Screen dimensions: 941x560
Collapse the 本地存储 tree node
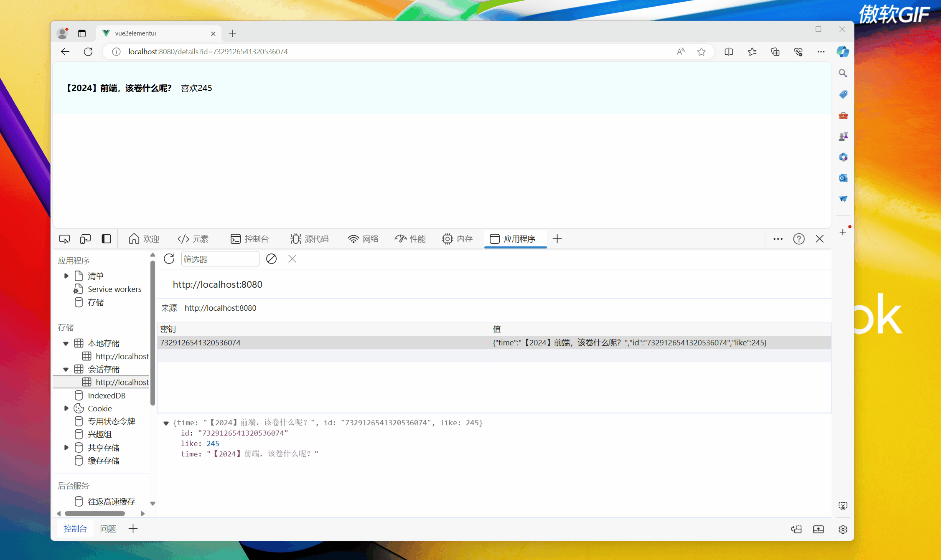[x=66, y=343]
